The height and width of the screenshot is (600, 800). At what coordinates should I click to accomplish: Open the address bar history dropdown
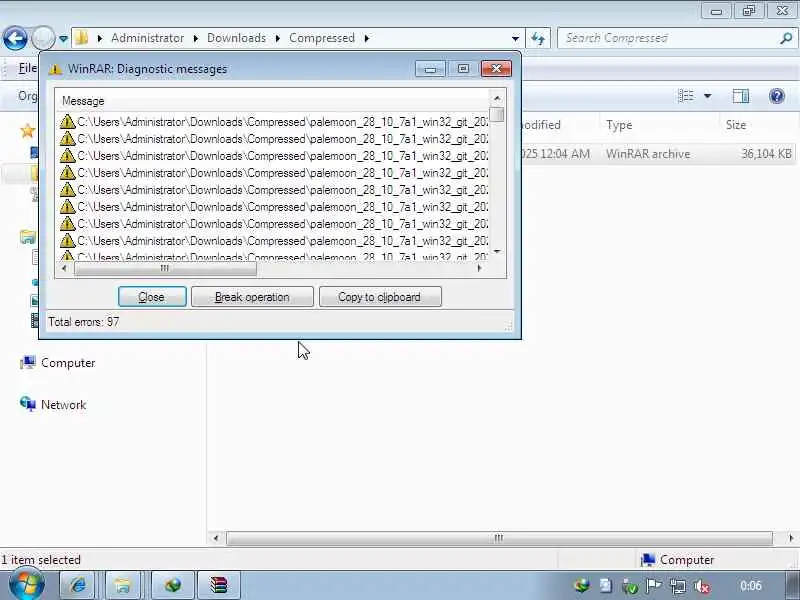(515, 39)
